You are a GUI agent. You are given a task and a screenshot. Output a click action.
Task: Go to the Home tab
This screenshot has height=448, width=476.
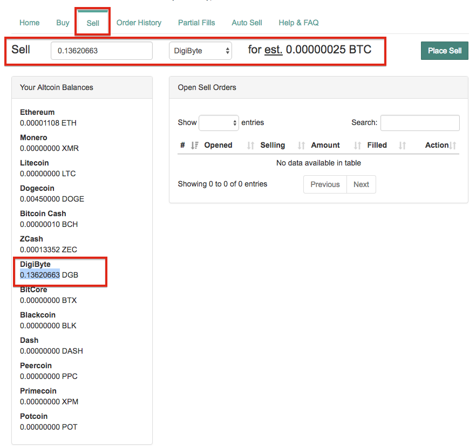click(30, 23)
